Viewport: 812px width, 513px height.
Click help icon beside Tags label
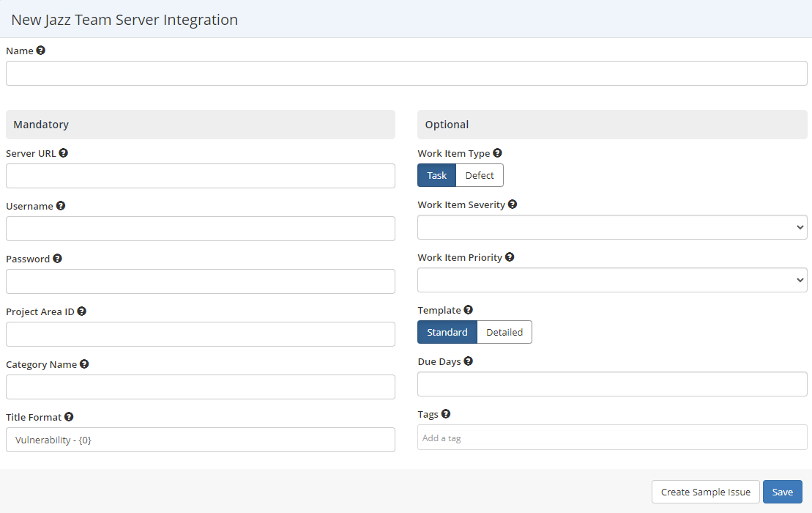click(x=446, y=413)
